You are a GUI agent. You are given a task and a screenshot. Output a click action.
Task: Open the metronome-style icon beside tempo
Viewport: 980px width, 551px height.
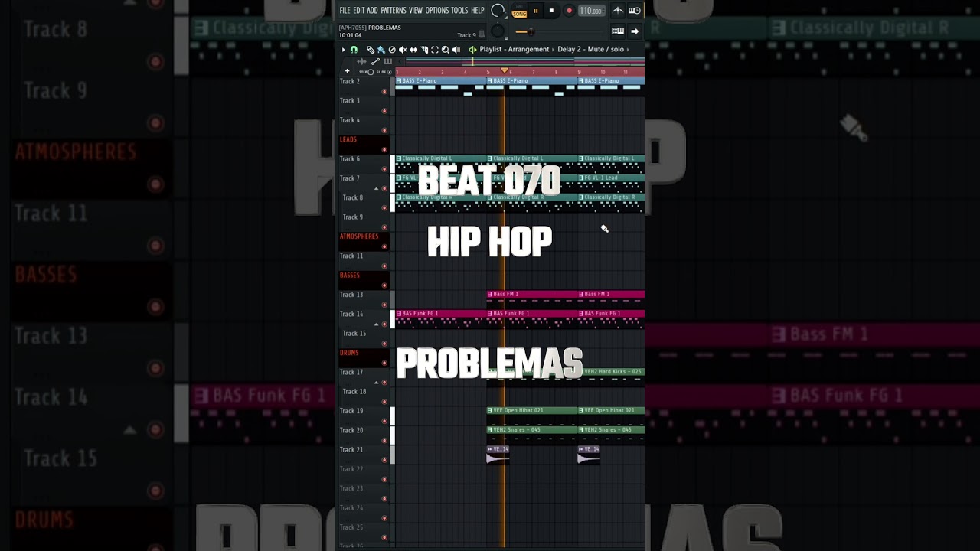618,11
